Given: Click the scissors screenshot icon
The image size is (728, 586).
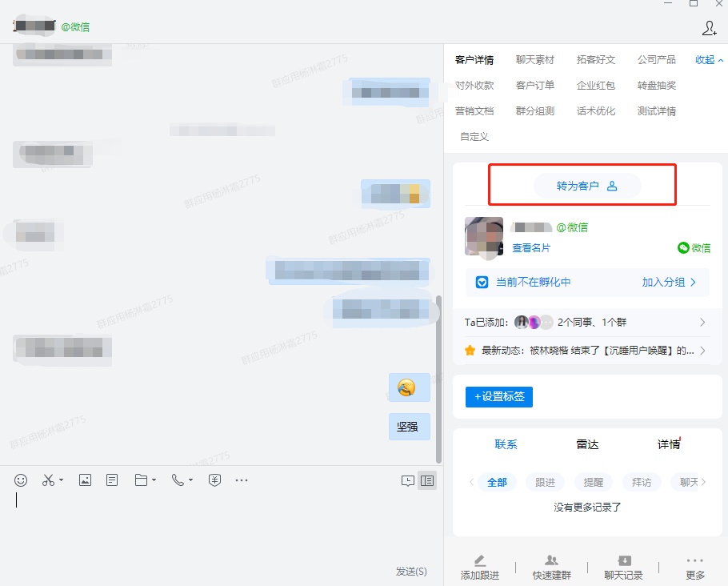Looking at the screenshot, I should coord(48,480).
